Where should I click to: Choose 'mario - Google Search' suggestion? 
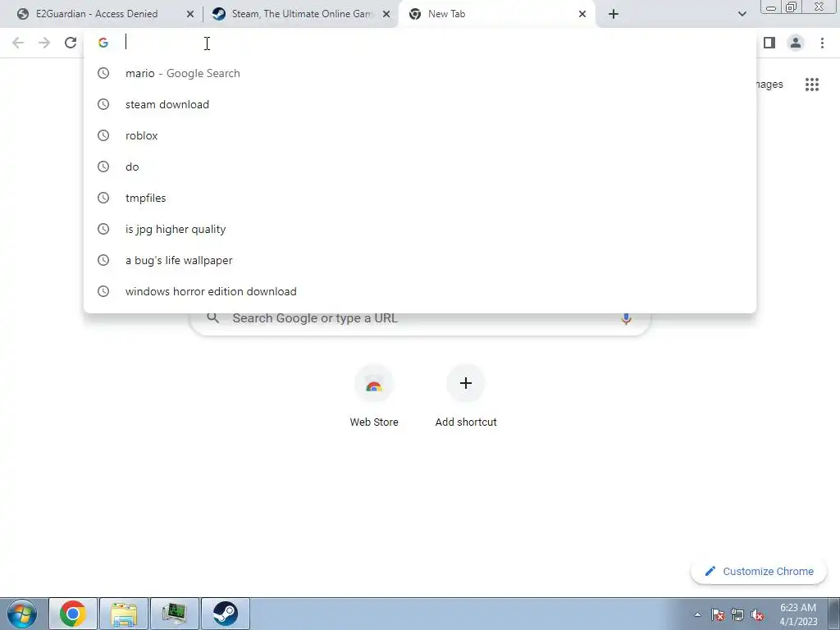point(420,73)
